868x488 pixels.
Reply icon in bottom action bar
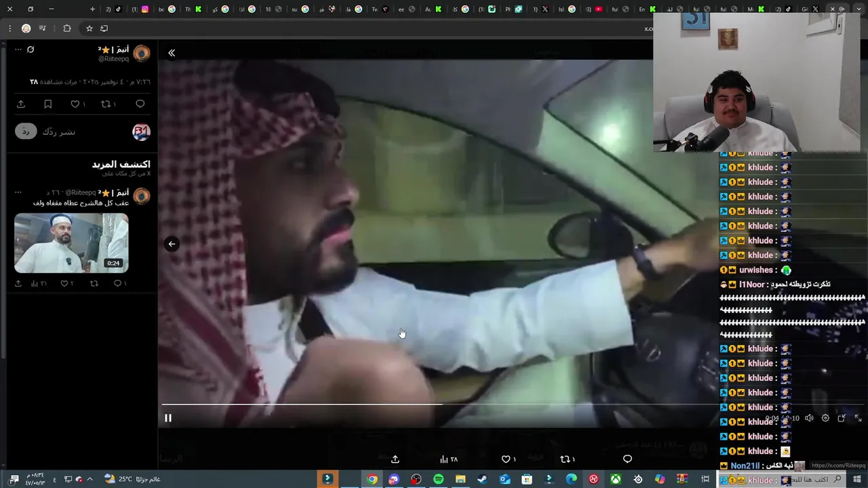(x=627, y=459)
